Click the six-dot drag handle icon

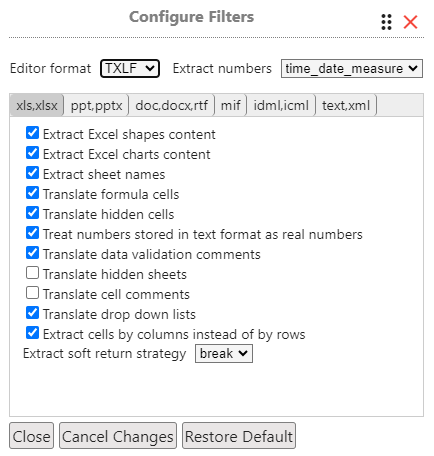386,22
